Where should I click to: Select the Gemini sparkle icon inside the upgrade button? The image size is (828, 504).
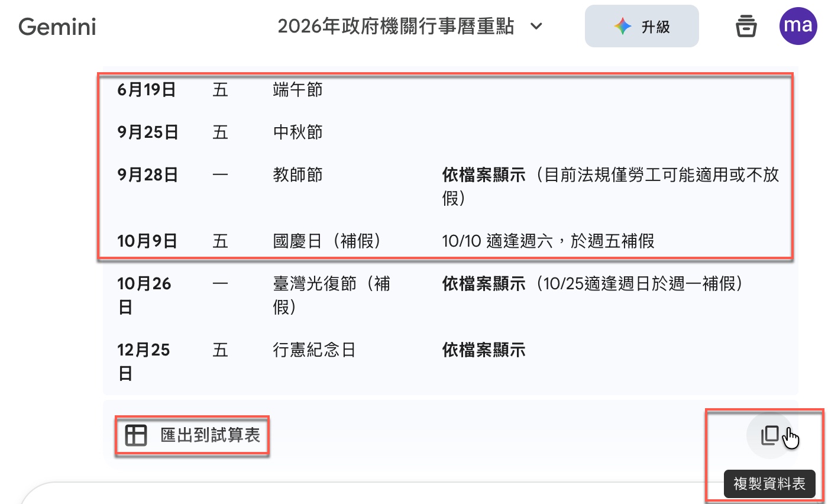click(622, 25)
